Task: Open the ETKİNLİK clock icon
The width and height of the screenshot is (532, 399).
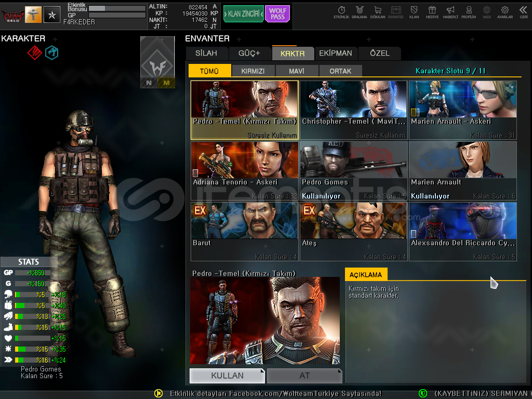Action: (x=341, y=12)
